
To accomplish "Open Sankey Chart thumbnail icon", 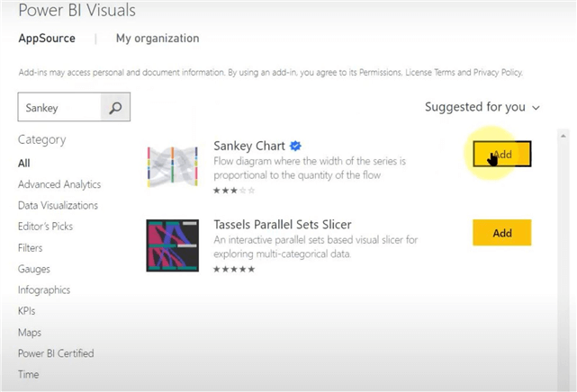I will (172, 166).
